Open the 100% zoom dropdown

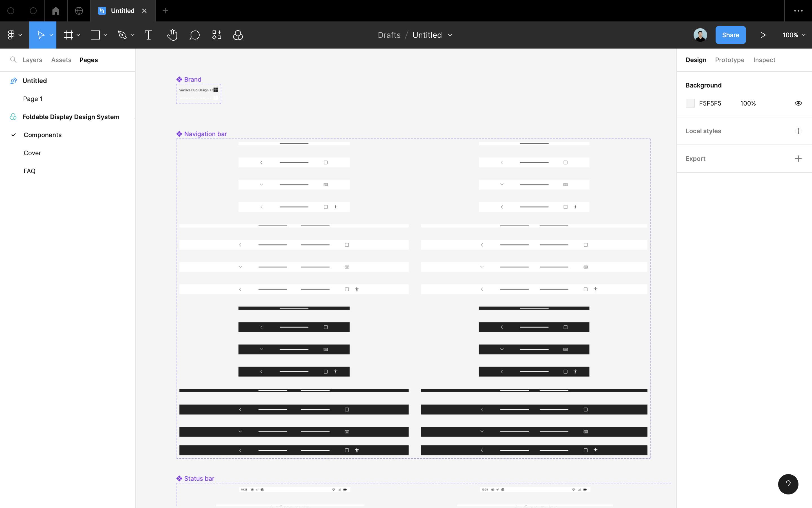point(794,35)
